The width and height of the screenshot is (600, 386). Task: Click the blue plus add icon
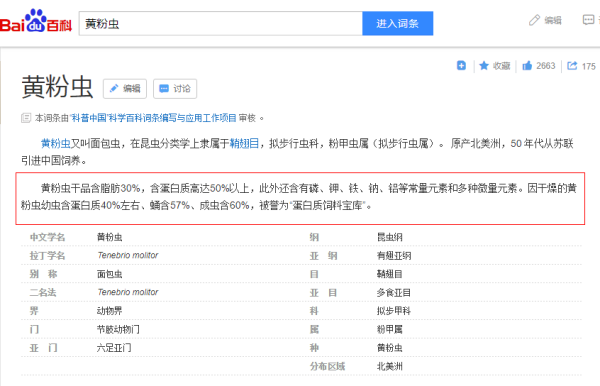coord(461,65)
